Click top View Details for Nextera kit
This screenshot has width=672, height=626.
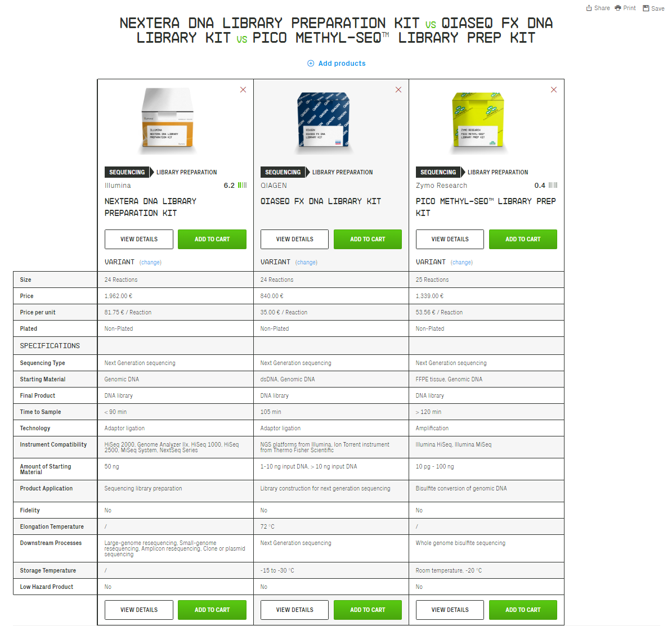139,240
